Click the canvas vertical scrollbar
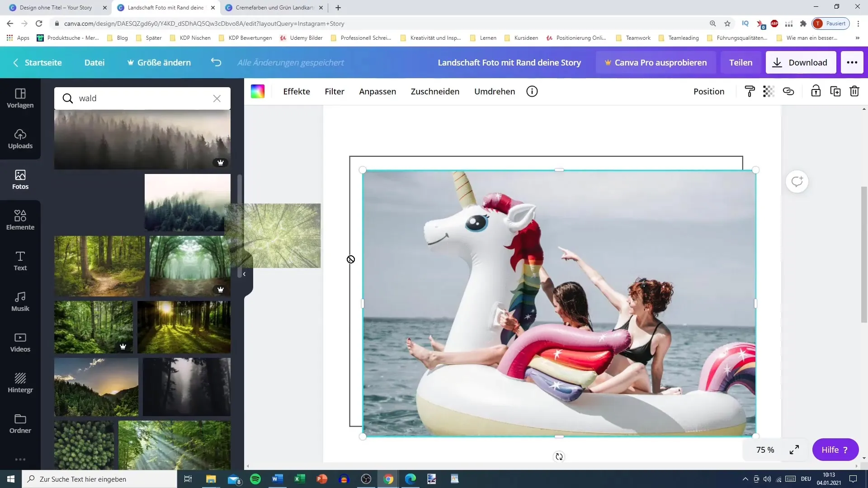Screen dimensions: 868x488 (864, 254)
